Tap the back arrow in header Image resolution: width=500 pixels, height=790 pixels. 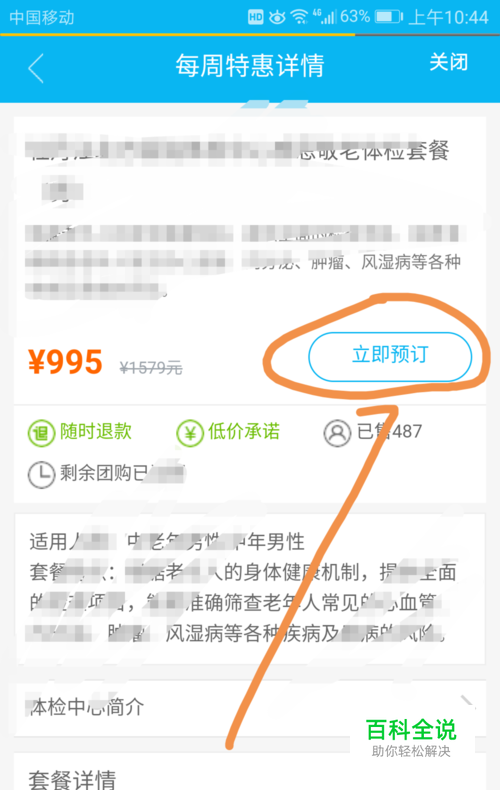36,68
